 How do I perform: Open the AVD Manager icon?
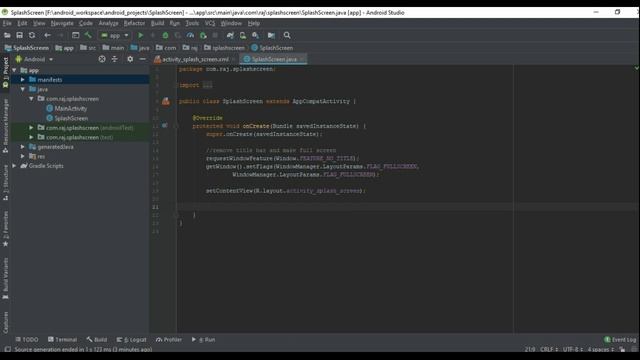[x=243, y=36]
